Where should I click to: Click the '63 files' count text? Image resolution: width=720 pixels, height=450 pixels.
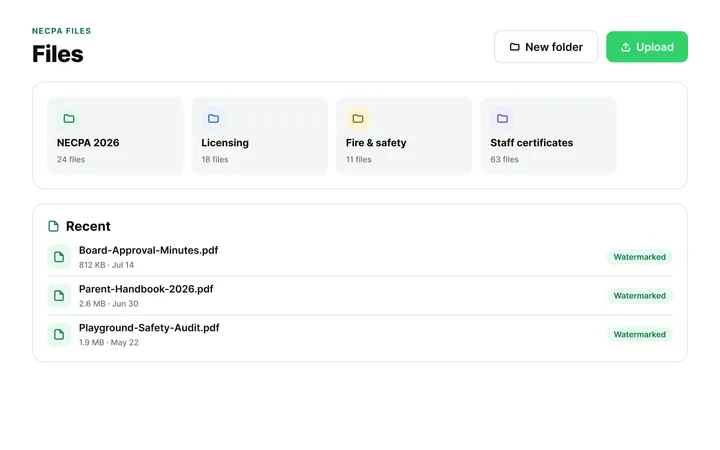pyautogui.click(x=504, y=159)
